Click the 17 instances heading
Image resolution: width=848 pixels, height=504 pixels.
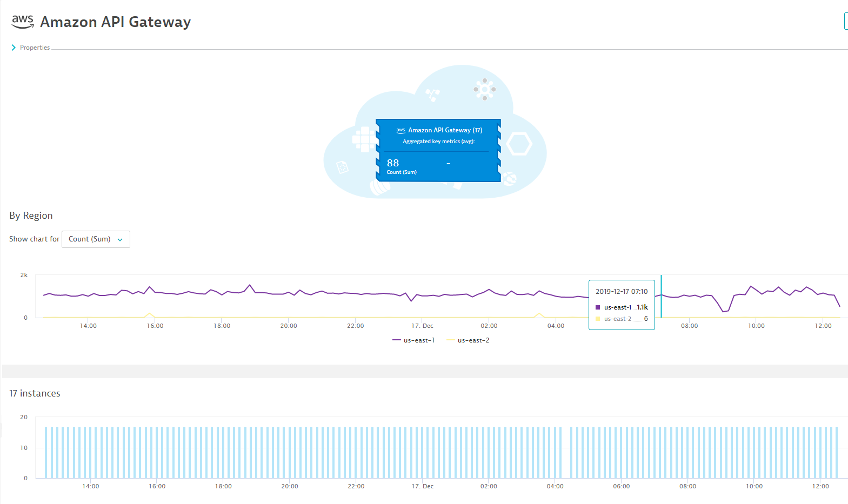click(35, 393)
